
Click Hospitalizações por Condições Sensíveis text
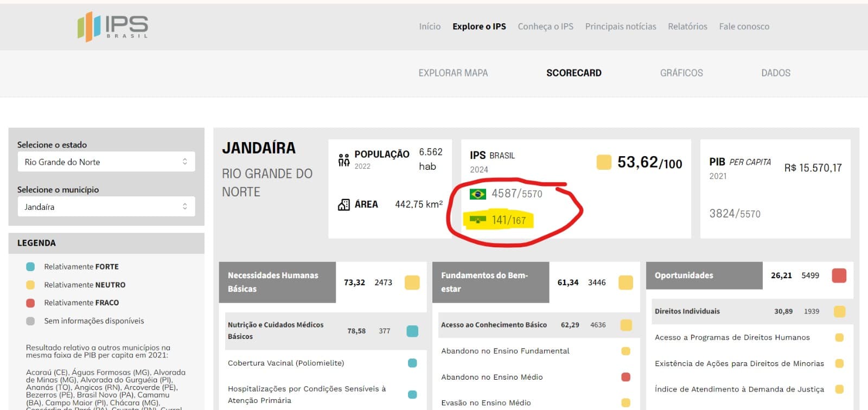tap(307, 394)
